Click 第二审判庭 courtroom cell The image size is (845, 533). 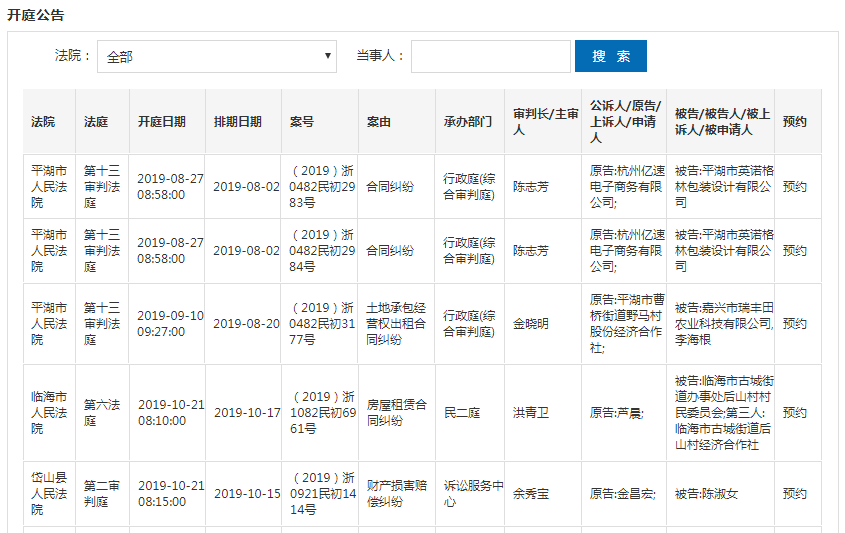(x=102, y=494)
